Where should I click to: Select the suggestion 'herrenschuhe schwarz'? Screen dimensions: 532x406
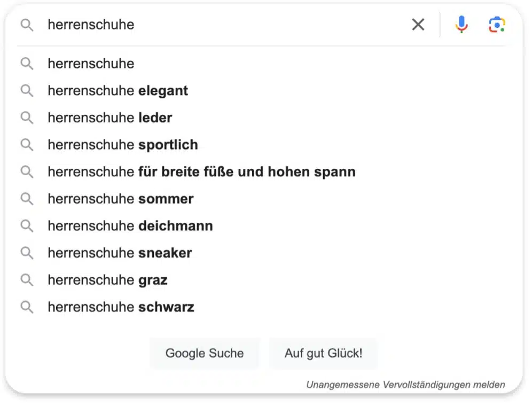click(x=121, y=307)
